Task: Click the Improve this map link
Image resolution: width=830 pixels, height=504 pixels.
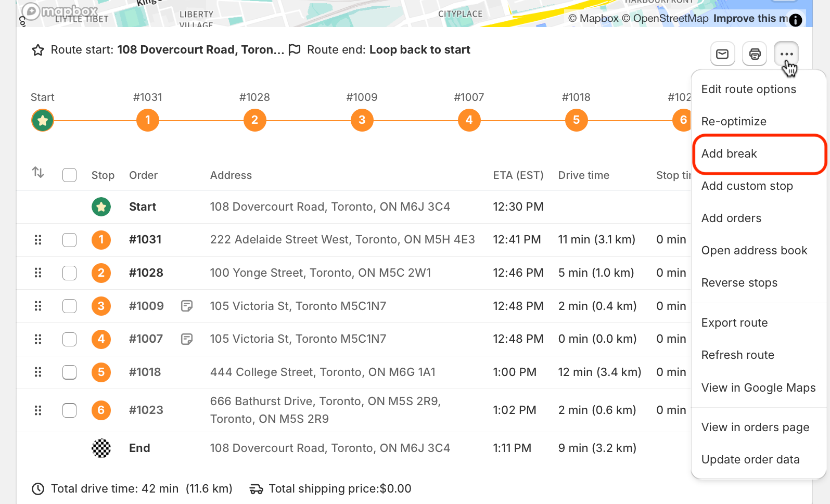Action: point(750,19)
